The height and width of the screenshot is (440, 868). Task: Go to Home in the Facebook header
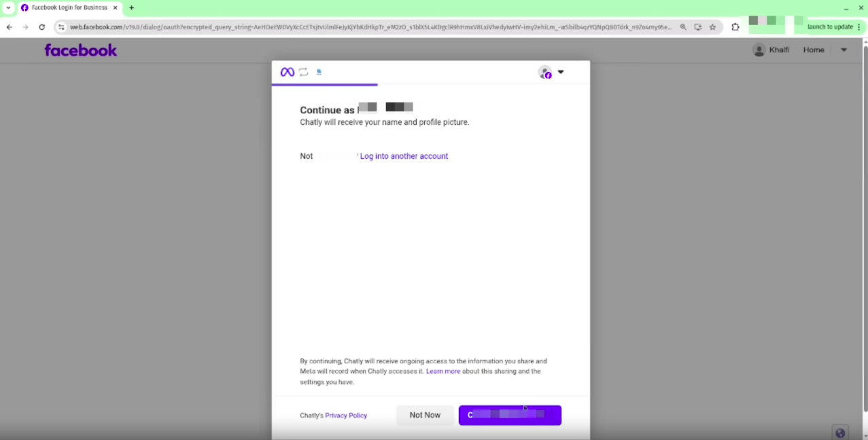coord(814,50)
